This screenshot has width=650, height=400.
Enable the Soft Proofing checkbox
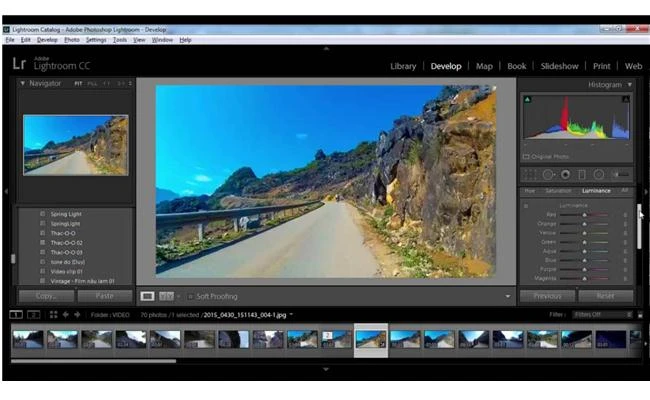pos(189,296)
